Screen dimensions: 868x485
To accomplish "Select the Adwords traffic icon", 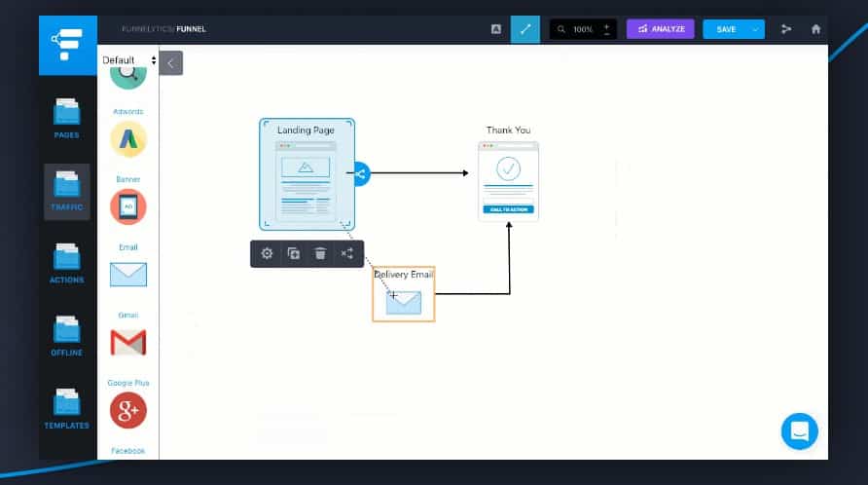I will point(127,139).
